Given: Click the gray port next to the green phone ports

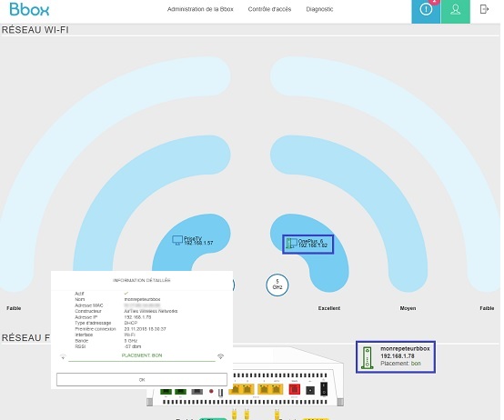Looking at the screenshot, I should pos(197,392).
